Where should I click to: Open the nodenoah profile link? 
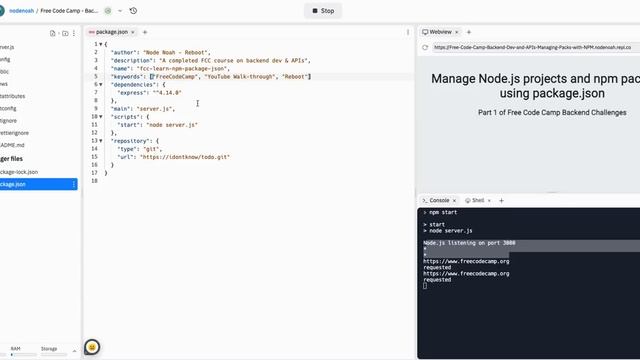click(22, 11)
